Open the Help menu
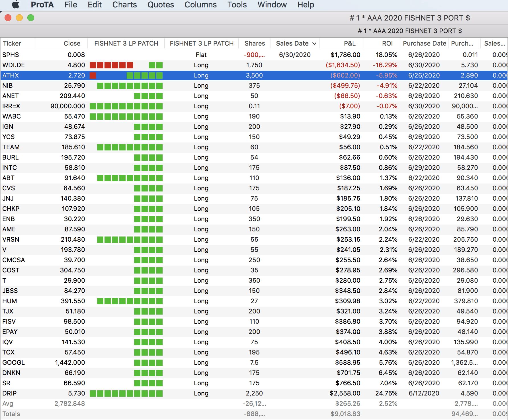Viewport: 508px width, 420px height. click(306, 5)
